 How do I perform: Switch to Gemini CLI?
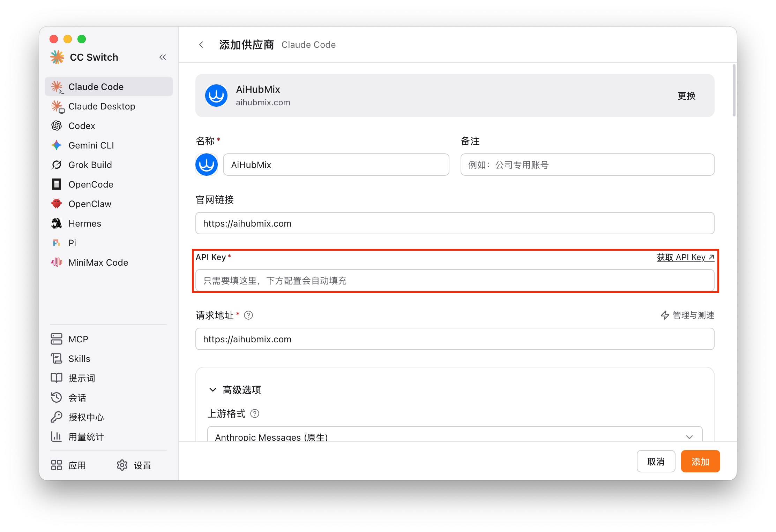(109, 145)
